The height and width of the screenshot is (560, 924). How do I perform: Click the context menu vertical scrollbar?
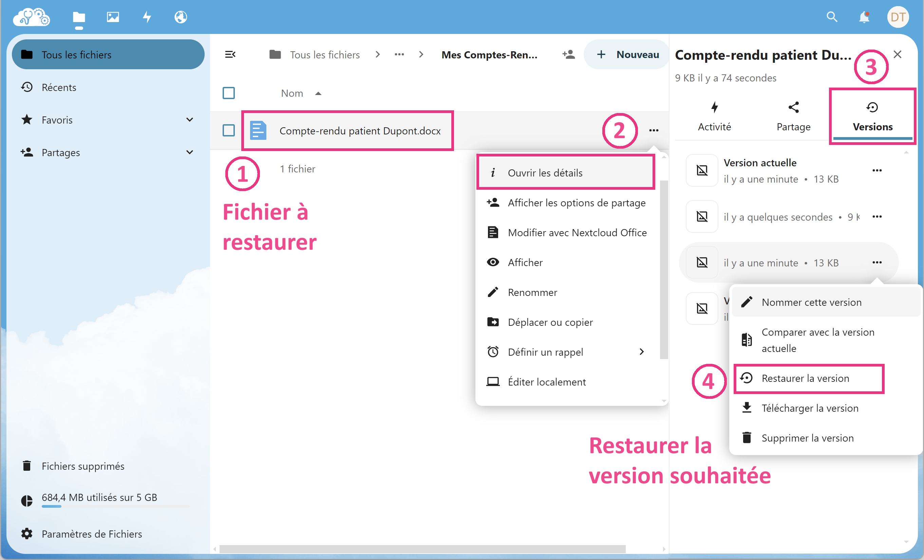[x=664, y=269]
